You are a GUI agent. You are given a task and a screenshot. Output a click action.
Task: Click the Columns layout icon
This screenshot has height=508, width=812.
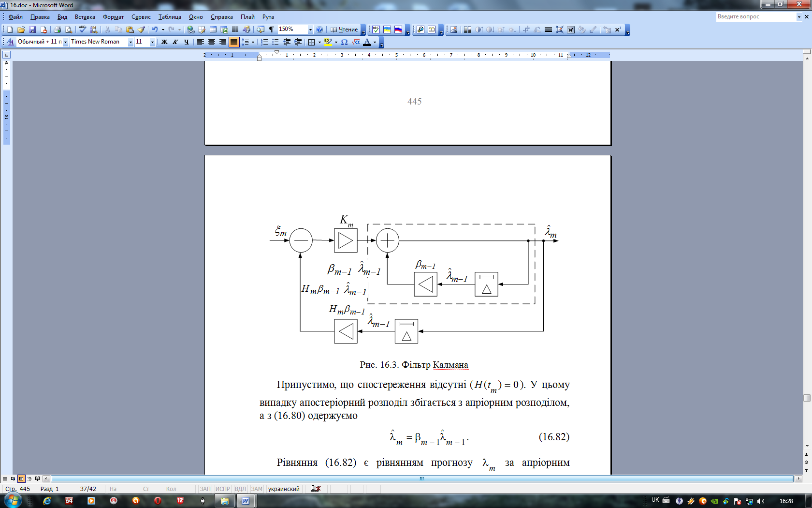click(235, 30)
